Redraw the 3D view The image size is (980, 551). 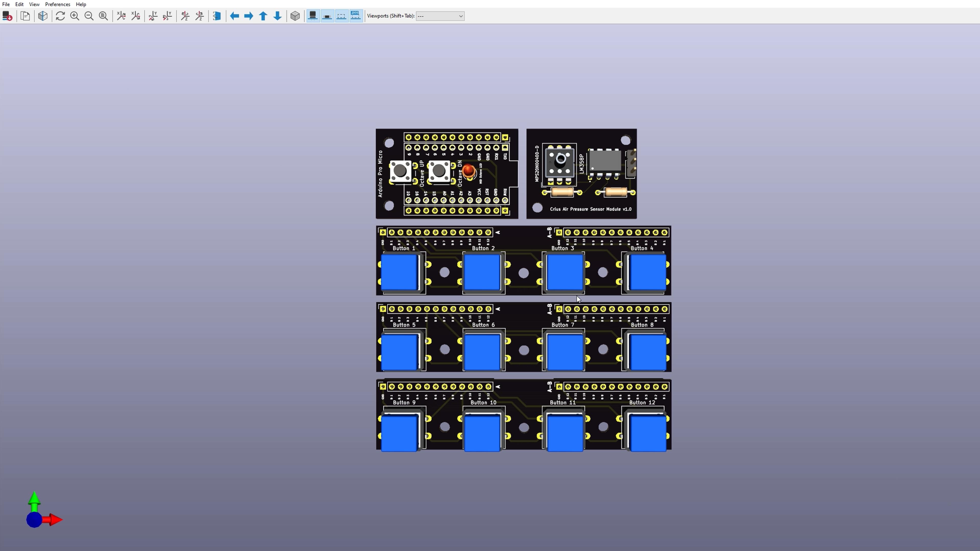[x=60, y=16]
